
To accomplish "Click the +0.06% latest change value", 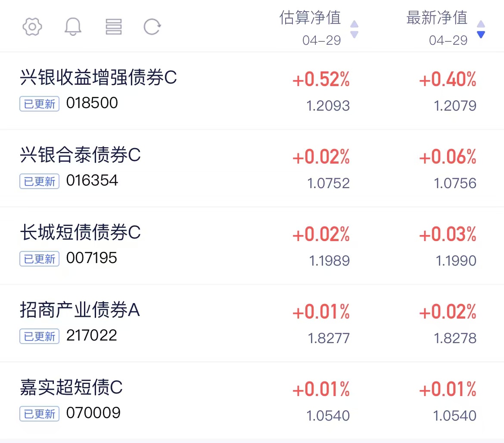I will [x=448, y=157].
